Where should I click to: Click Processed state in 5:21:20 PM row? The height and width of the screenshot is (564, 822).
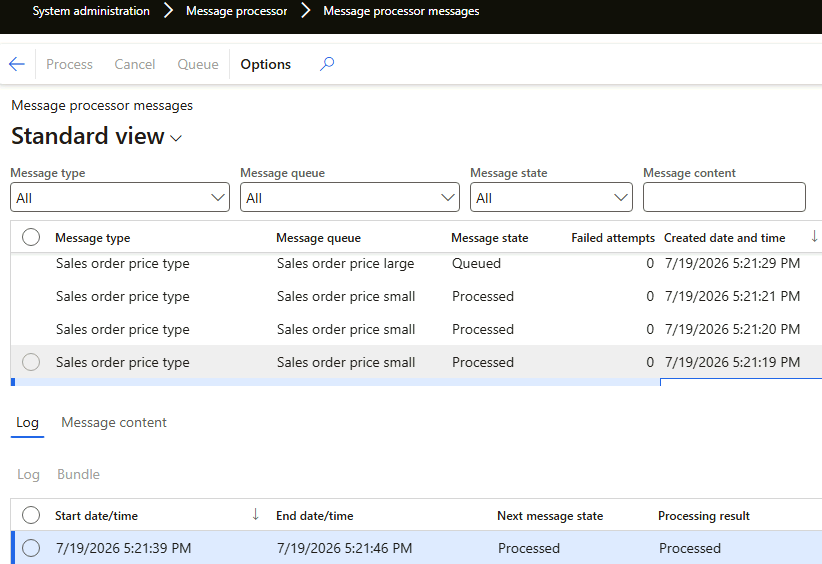point(483,329)
